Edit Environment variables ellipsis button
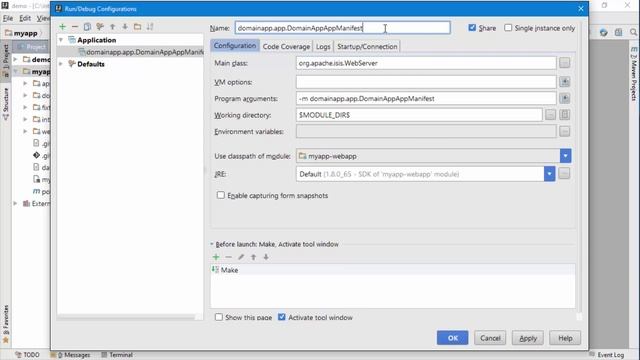The height and width of the screenshot is (360, 640). coord(564,131)
